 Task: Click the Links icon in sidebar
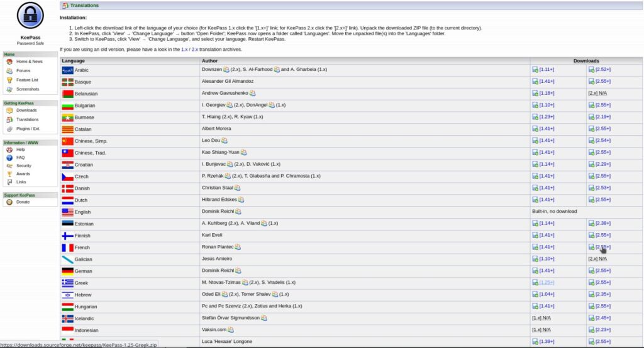pyautogui.click(x=9, y=182)
